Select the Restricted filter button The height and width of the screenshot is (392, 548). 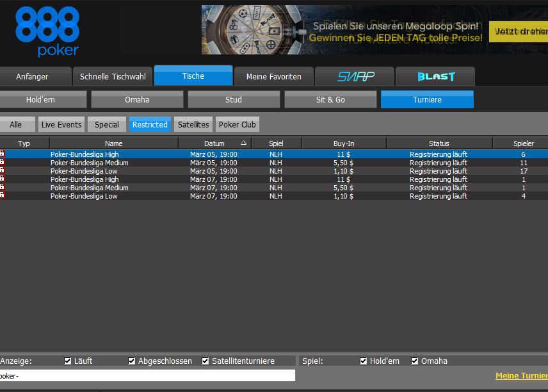click(x=150, y=124)
